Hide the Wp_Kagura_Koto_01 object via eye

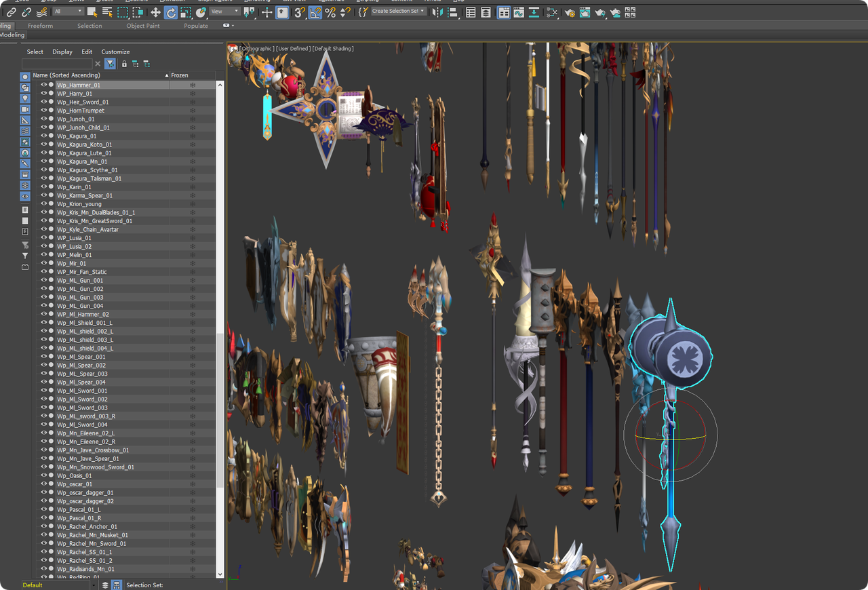[x=44, y=144]
